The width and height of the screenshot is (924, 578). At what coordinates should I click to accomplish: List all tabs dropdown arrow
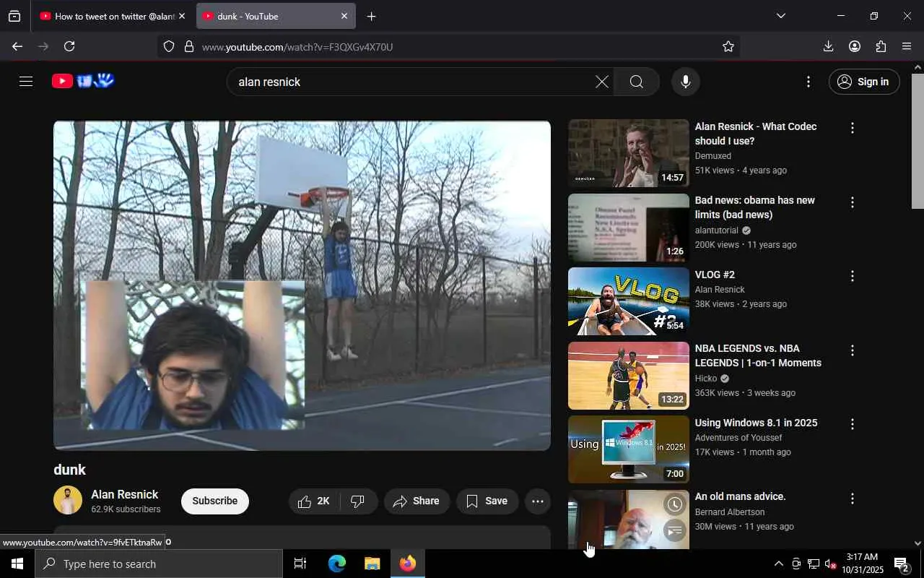[x=780, y=16]
